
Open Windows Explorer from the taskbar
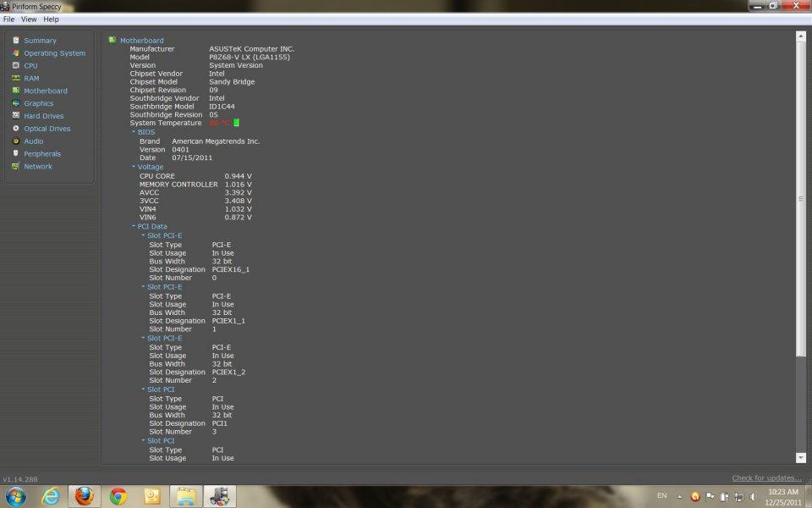pyautogui.click(x=186, y=497)
